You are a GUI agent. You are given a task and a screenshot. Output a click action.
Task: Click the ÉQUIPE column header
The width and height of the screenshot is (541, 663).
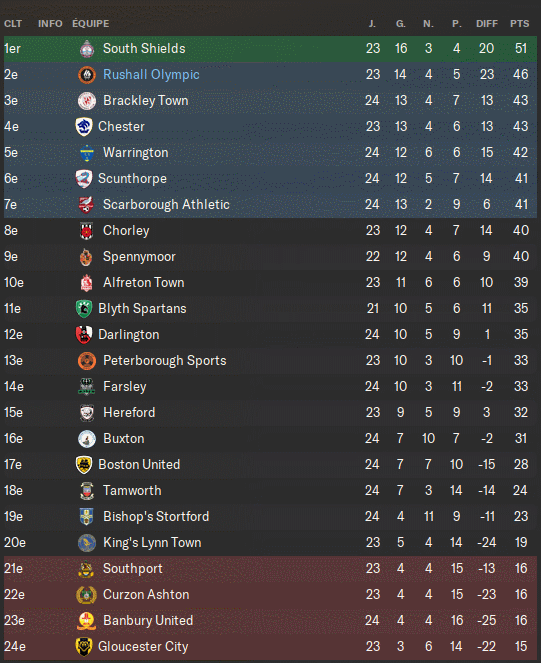tap(91, 24)
